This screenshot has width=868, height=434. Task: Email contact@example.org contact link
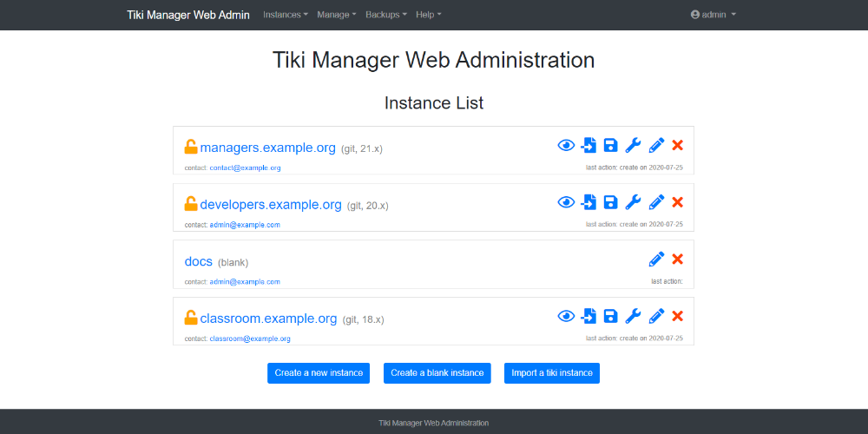(246, 168)
